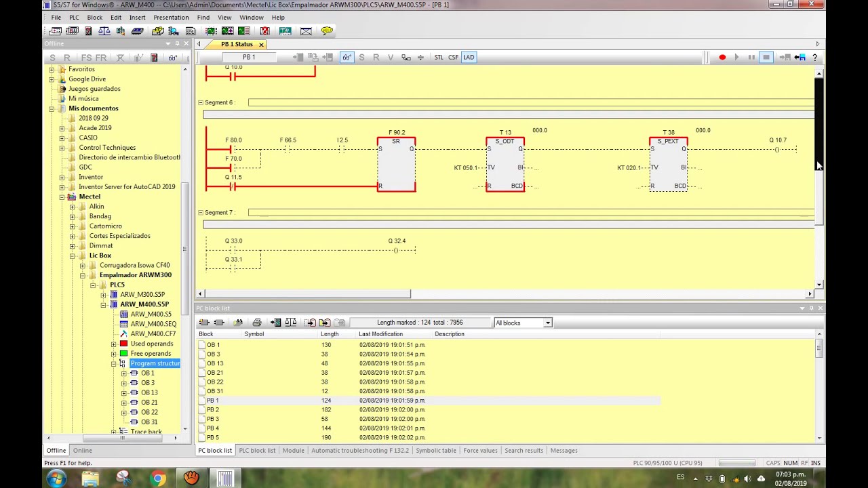Click the FS icon in Offline panel toolbar

86,57
